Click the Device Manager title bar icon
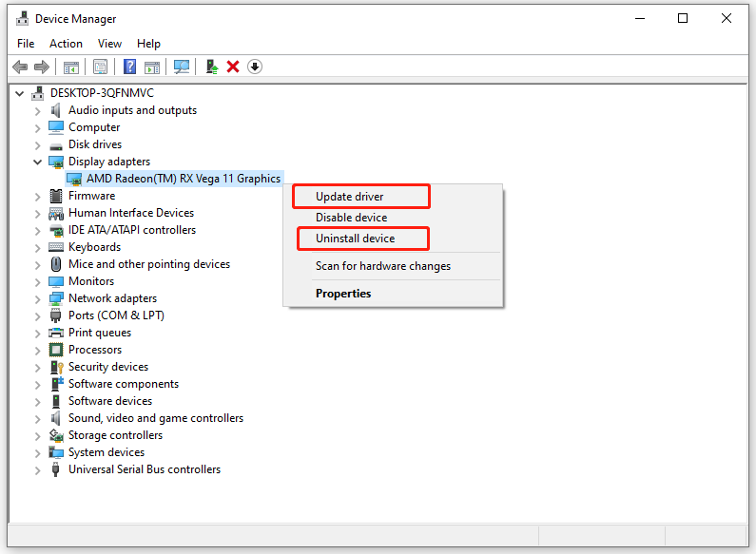This screenshot has width=756, height=554. pyautogui.click(x=22, y=19)
